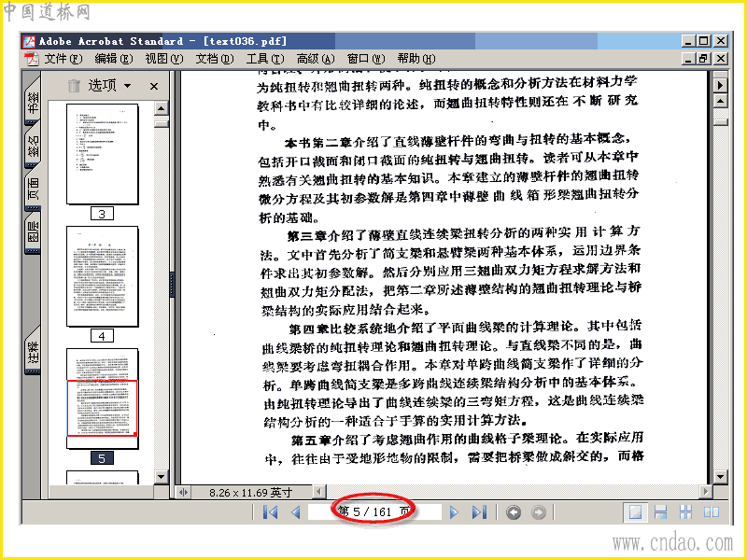Click the document scrollbar up arrow

point(720,102)
